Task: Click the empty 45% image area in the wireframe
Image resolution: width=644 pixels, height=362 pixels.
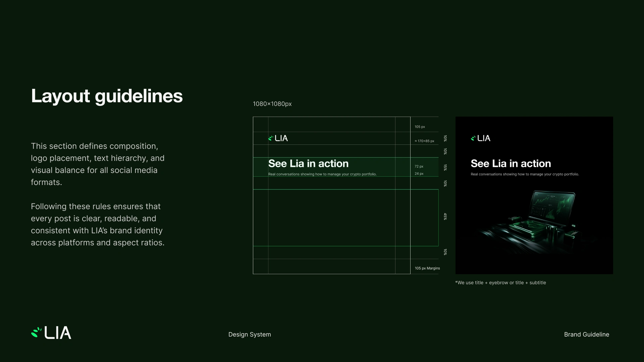Action: tap(331, 218)
